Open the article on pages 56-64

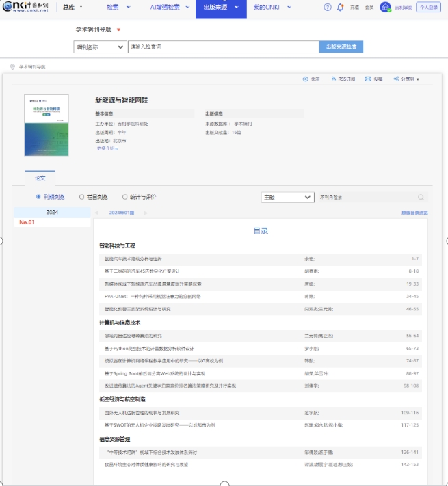point(133,336)
